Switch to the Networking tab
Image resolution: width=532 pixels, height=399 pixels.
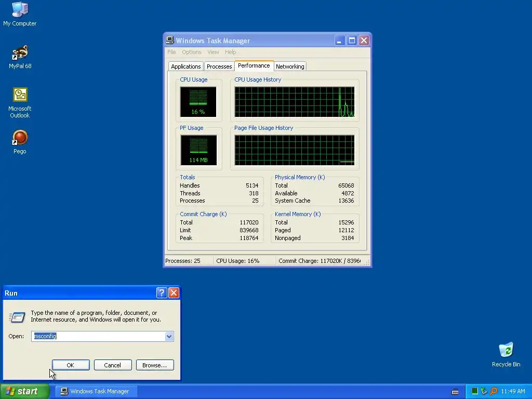[290, 66]
